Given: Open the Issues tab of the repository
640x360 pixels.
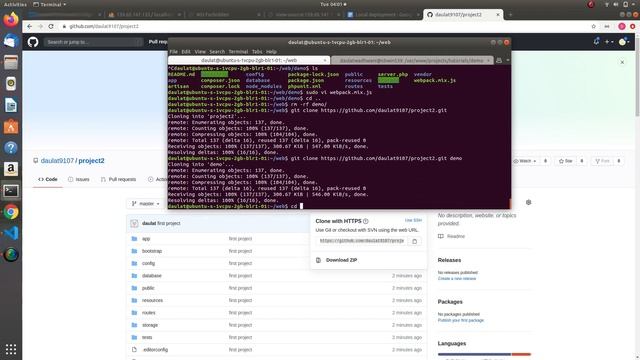Looking at the screenshot, I should coord(78,180).
